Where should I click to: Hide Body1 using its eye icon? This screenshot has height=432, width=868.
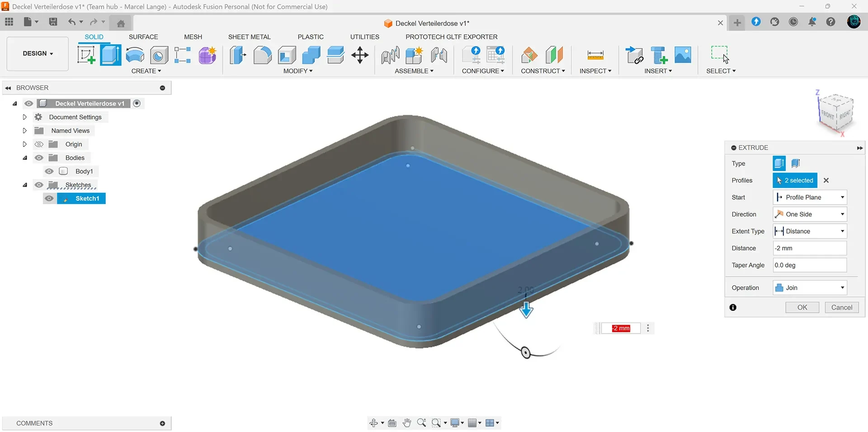pos(49,171)
